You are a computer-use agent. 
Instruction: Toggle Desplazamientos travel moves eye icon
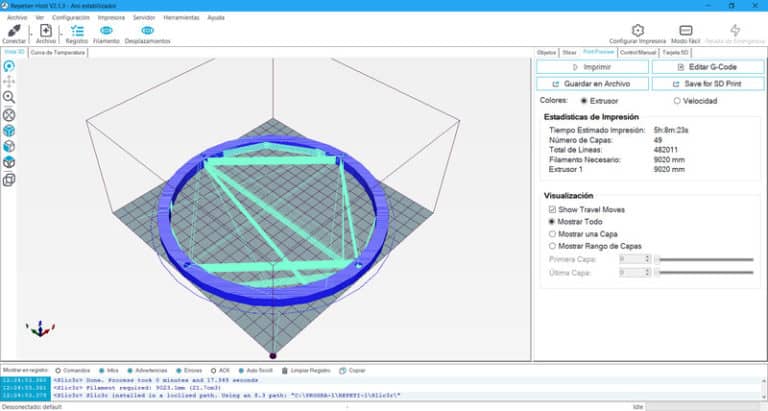pos(147,31)
